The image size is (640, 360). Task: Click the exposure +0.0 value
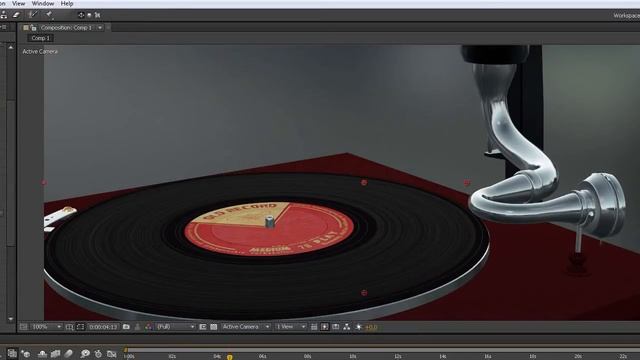(371, 327)
